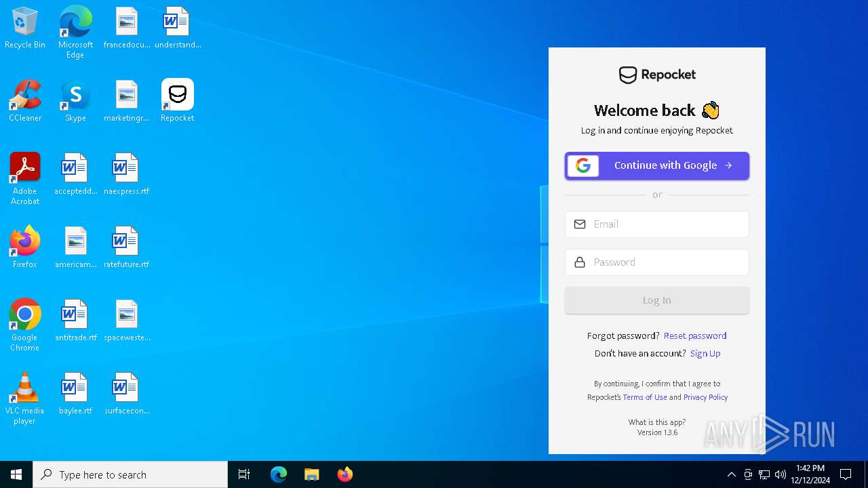Click the Sign Up link

pos(705,353)
